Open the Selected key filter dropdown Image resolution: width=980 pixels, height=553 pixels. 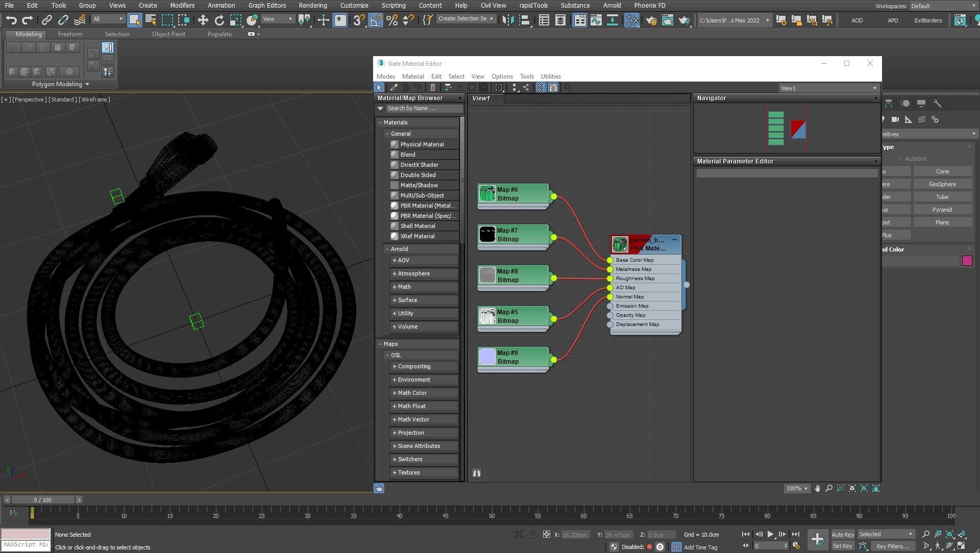click(x=886, y=534)
